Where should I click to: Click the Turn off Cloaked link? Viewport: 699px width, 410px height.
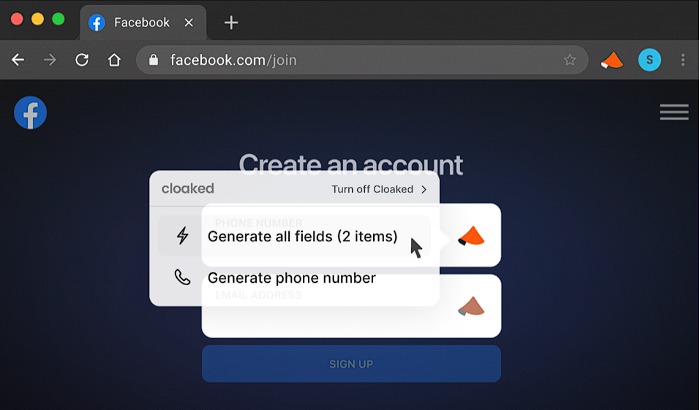click(372, 189)
